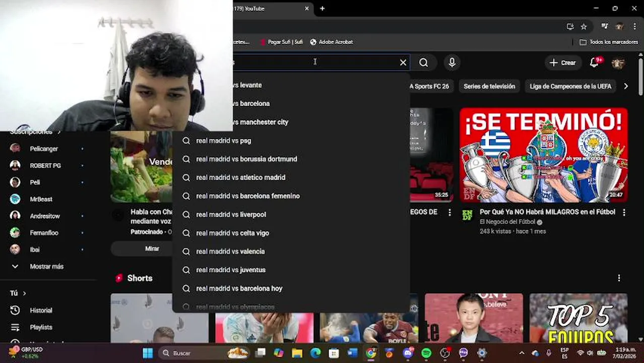Open the Pagar Sufi bookmark
This screenshot has height=363, width=644.
pyautogui.click(x=281, y=42)
